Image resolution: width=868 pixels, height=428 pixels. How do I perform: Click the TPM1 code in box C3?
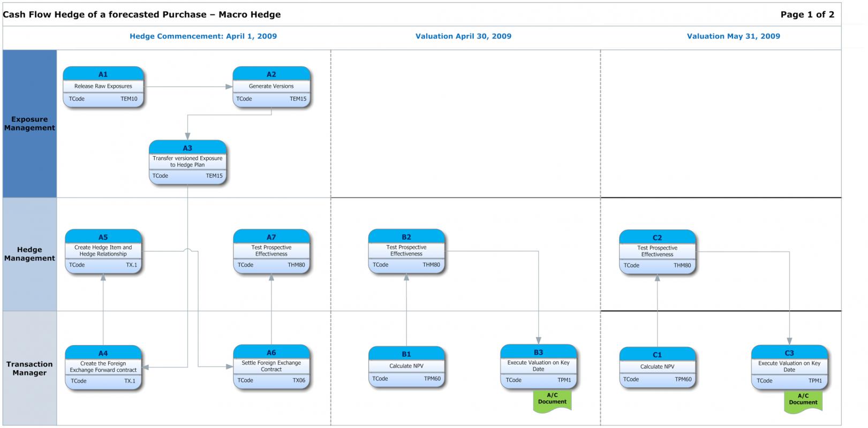pos(816,381)
